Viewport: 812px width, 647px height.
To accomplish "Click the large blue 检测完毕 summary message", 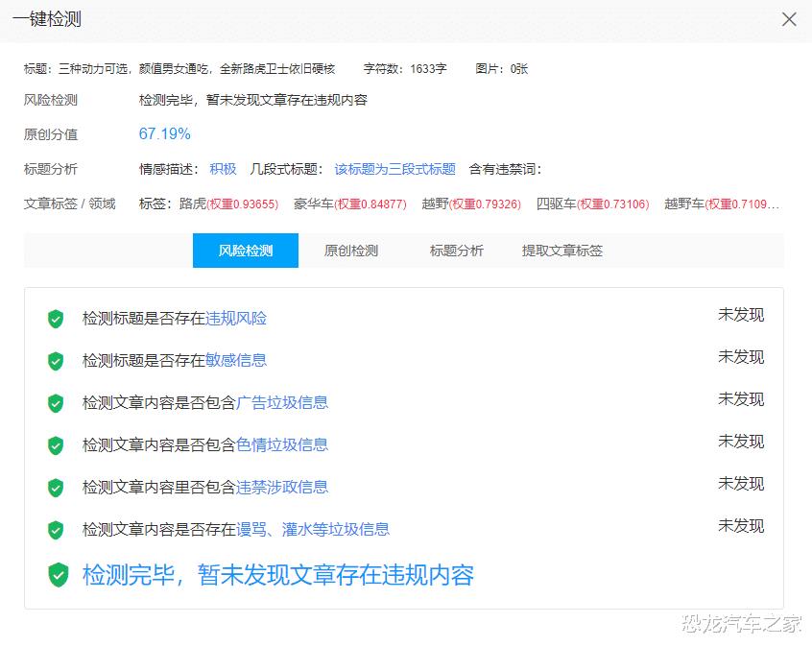I will pos(278,575).
